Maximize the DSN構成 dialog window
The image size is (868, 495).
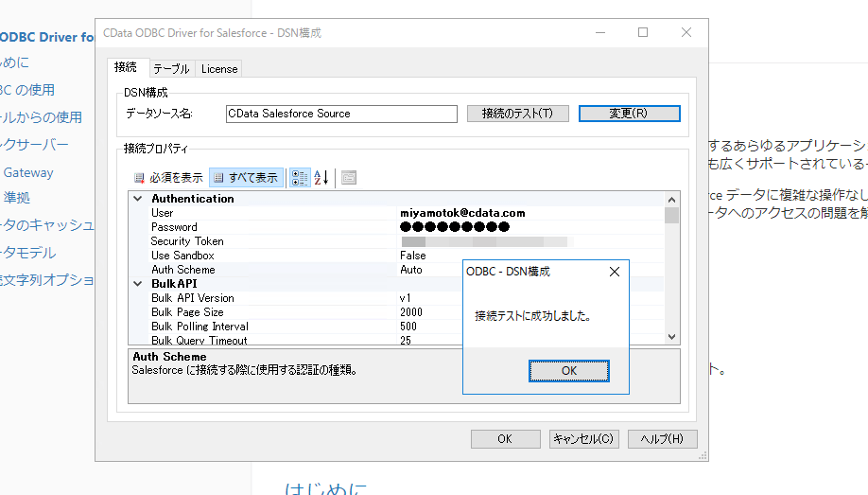click(643, 33)
